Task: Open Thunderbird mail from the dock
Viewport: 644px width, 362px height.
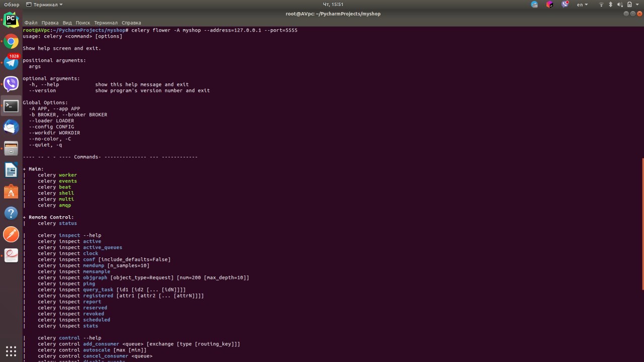Action: pos(11,127)
